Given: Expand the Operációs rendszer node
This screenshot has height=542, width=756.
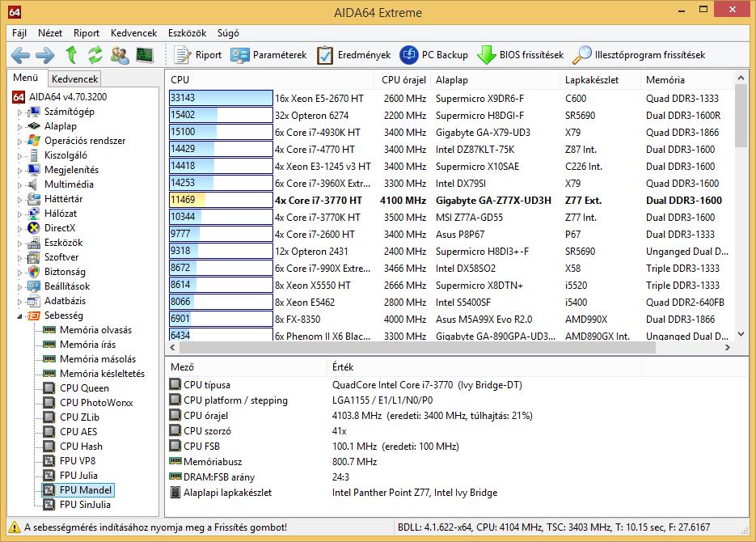Looking at the screenshot, I should pos(19,142).
